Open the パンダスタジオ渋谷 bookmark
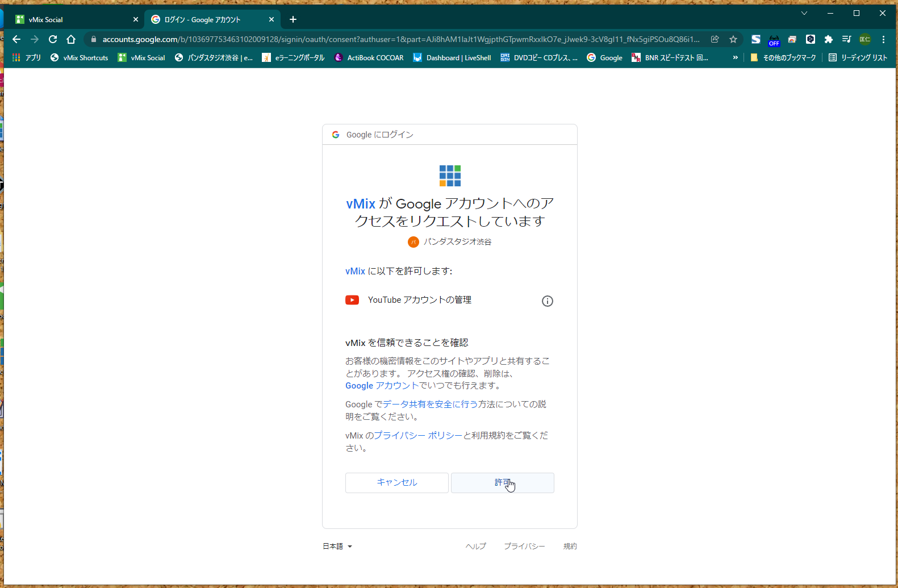The image size is (898, 588). (214, 57)
